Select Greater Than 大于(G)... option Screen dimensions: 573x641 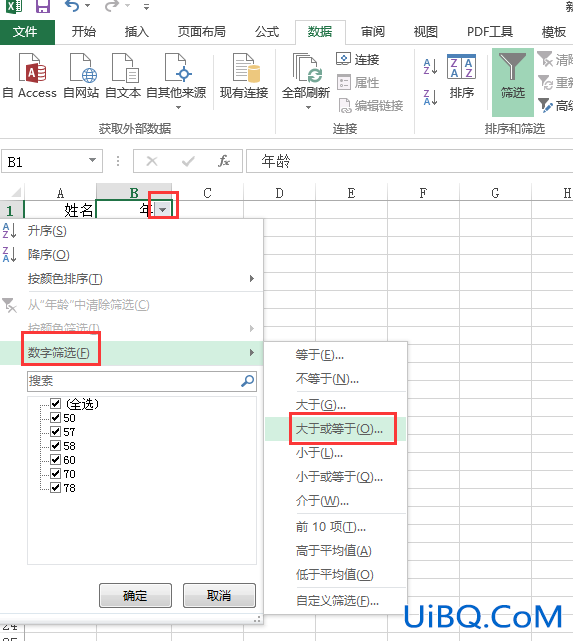tap(336, 405)
